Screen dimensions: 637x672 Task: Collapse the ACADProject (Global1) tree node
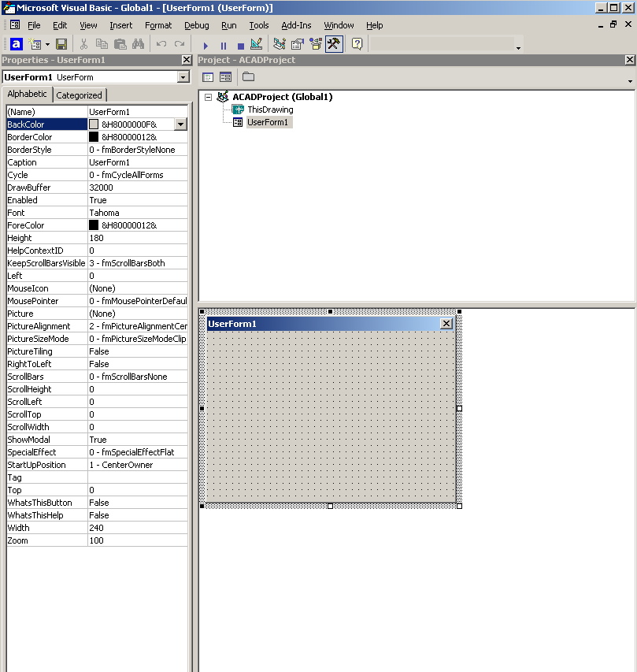tap(208, 97)
